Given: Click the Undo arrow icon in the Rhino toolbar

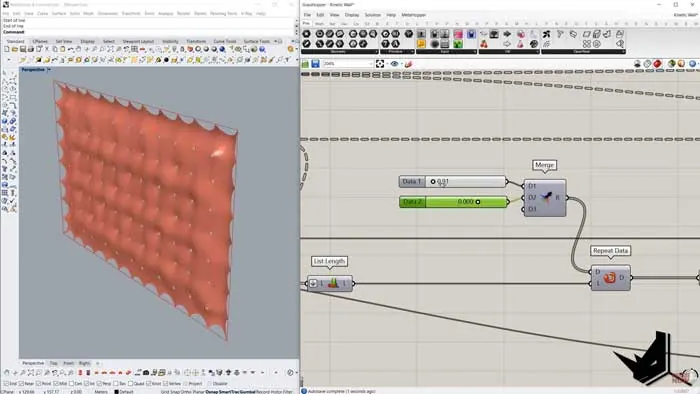Looking at the screenshot, I should pos(71,49).
